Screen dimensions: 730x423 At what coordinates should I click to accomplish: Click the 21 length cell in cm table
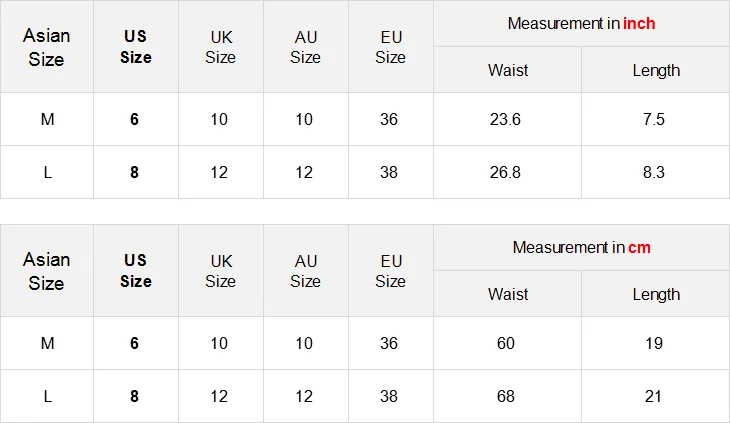click(654, 396)
